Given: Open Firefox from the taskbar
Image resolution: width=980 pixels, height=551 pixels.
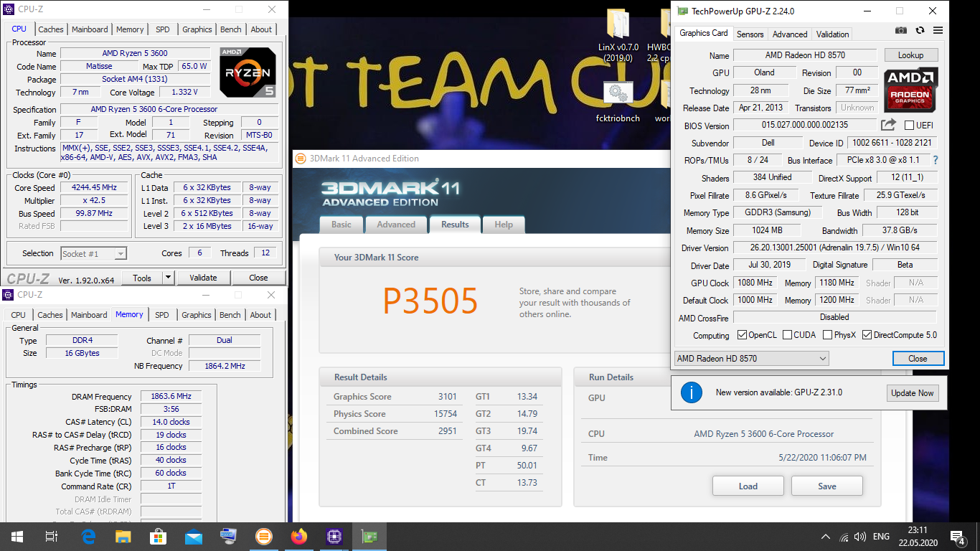Looking at the screenshot, I should click(299, 537).
